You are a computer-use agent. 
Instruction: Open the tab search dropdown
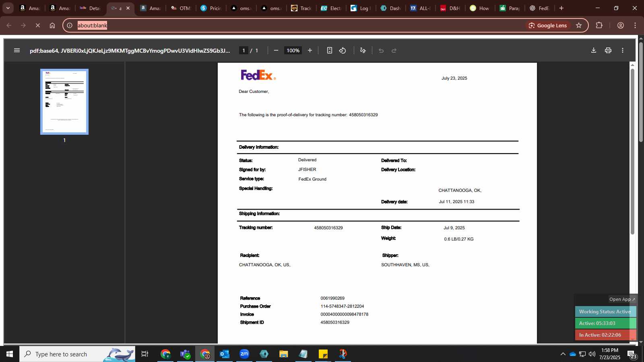click(8, 8)
